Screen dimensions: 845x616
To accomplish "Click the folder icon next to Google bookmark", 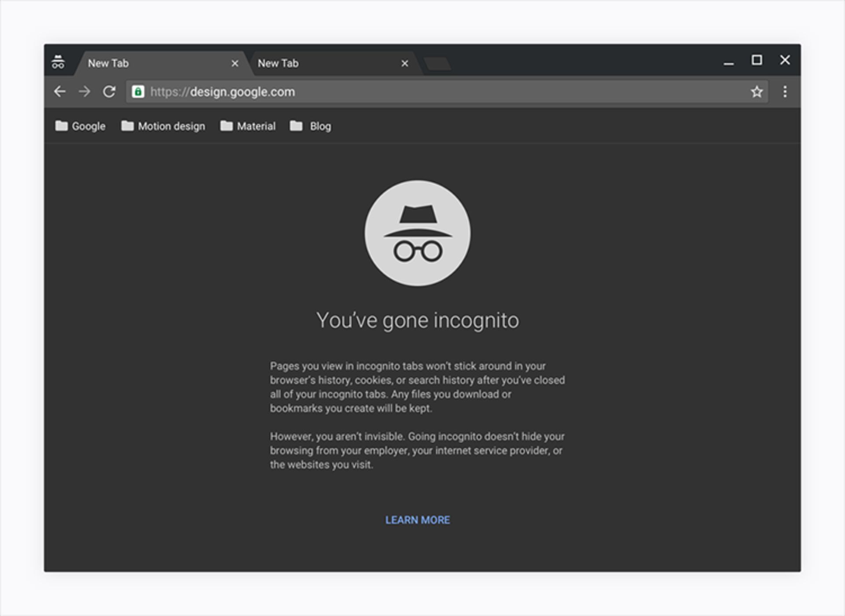I will point(61,126).
